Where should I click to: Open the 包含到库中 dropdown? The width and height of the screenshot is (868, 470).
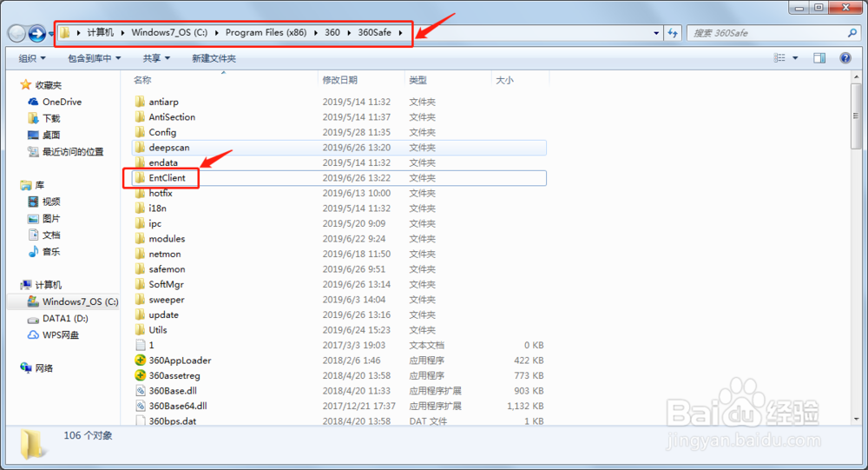click(94, 58)
